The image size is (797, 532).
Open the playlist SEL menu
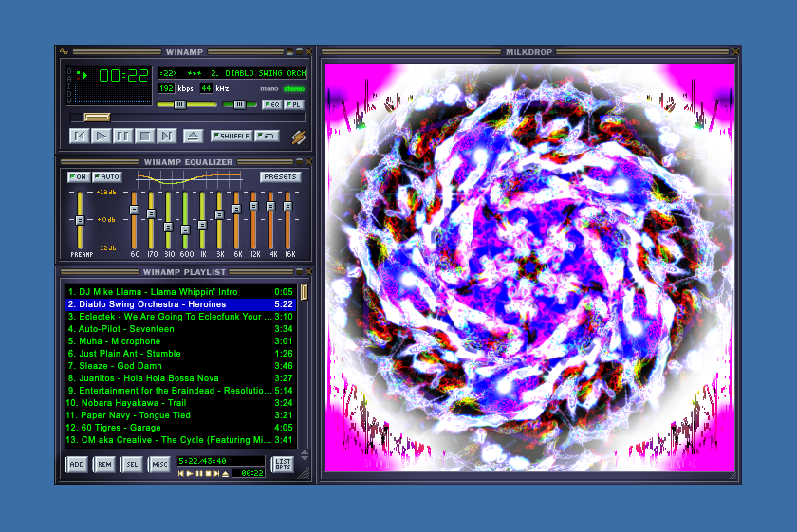pos(132,465)
